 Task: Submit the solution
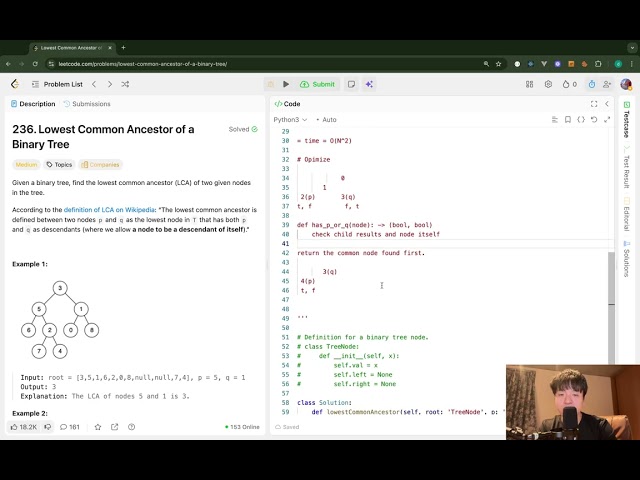tap(318, 84)
